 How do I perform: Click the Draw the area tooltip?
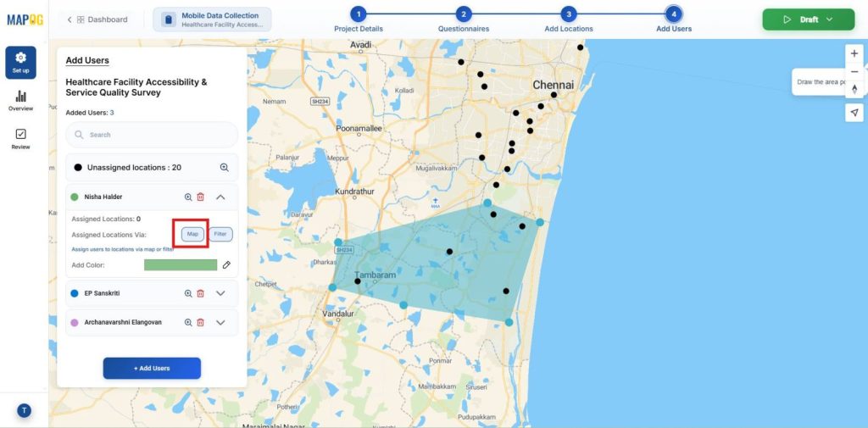pos(820,82)
